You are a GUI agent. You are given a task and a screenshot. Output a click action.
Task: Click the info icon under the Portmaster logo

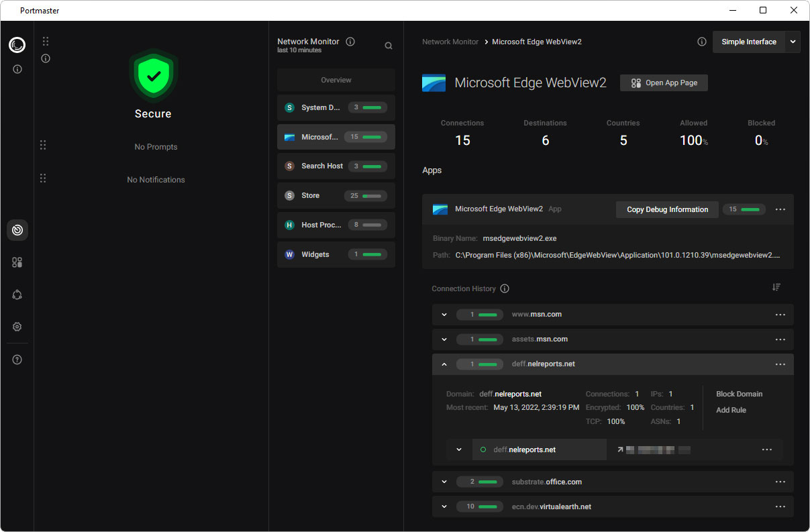17,69
